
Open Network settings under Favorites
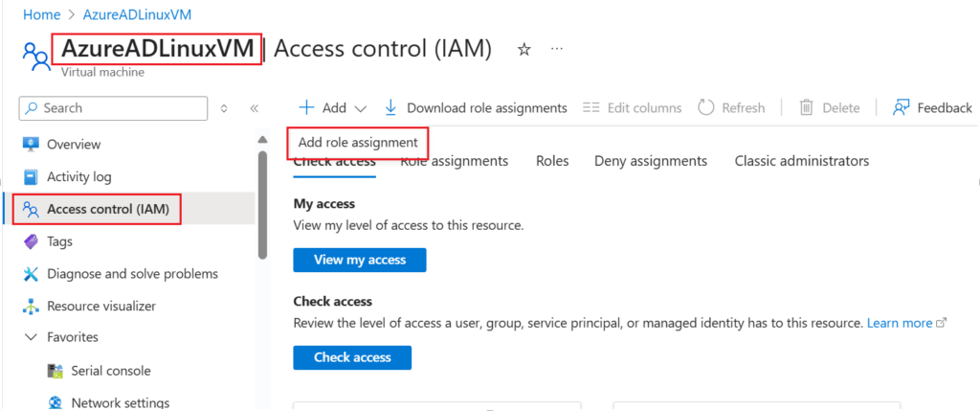(121, 403)
